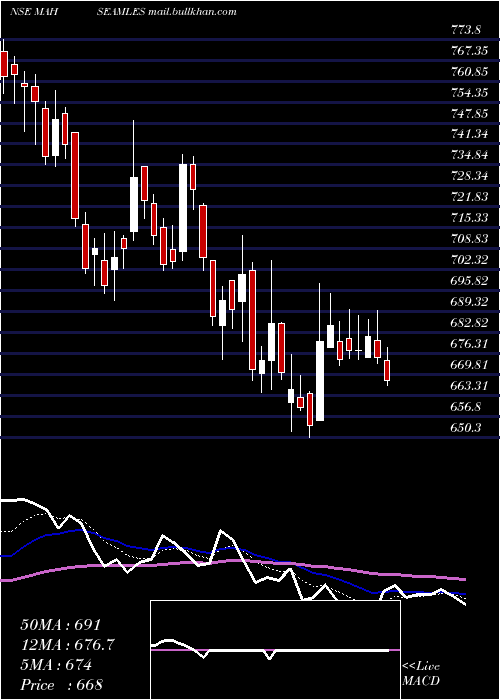The height and width of the screenshot is (700, 500).
Task: Click the 689.32 price label
Action: click(469, 302)
